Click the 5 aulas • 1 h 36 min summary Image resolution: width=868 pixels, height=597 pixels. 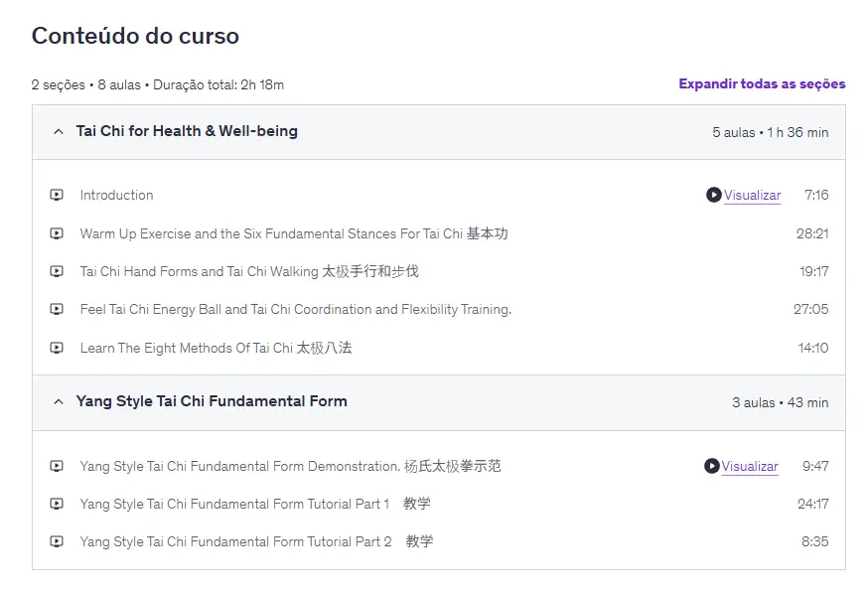[x=770, y=132]
